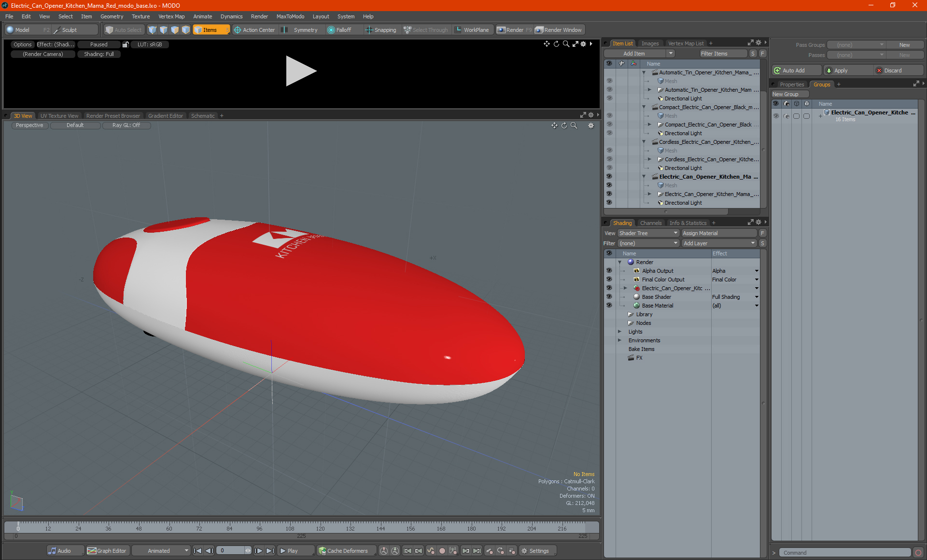The width and height of the screenshot is (927, 560).
Task: Step to previous frame
Action: click(x=209, y=551)
